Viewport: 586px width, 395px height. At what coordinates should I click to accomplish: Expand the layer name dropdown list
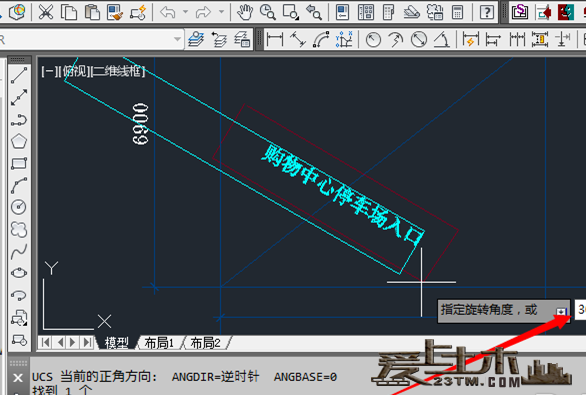pyautogui.click(x=177, y=39)
